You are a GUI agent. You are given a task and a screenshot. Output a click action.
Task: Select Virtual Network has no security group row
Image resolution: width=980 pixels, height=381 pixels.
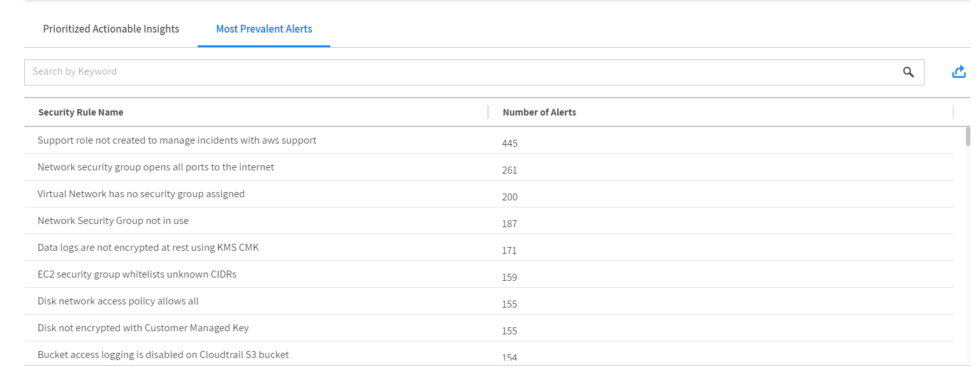coord(141,194)
